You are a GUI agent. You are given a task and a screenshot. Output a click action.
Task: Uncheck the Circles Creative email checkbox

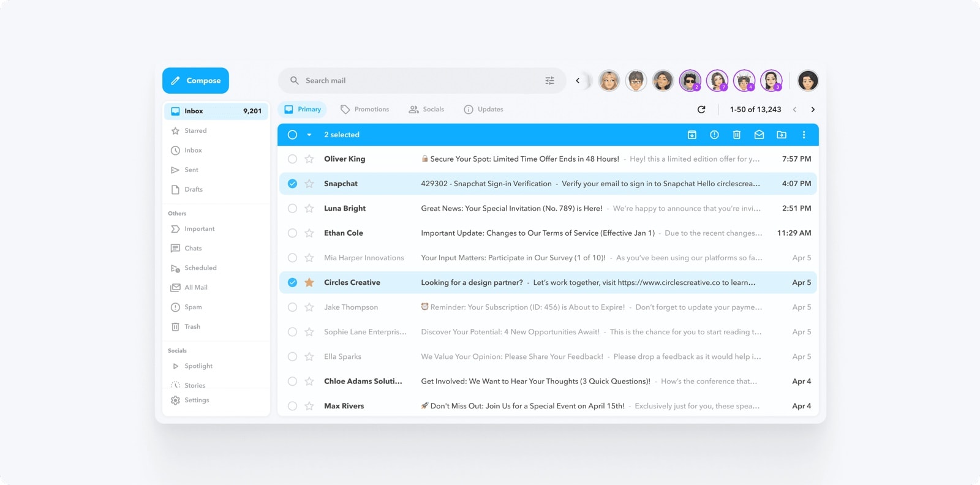pyautogui.click(x=292, y=282)
